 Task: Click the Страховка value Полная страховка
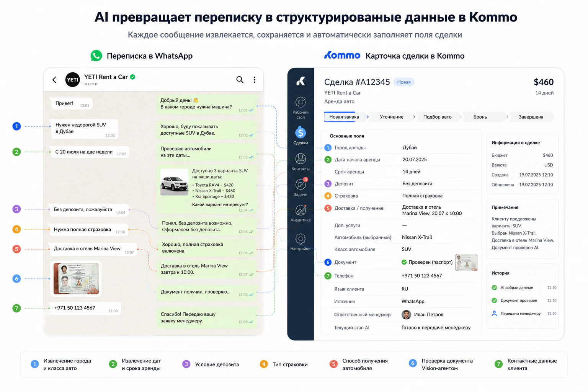click(422, 196)
